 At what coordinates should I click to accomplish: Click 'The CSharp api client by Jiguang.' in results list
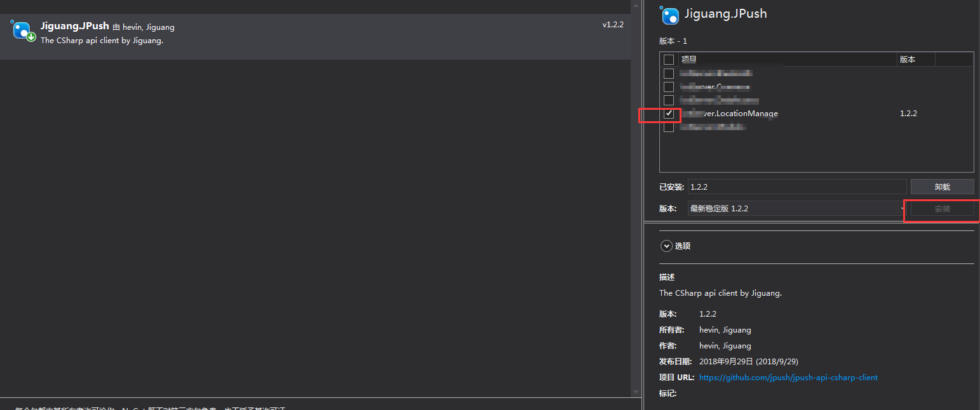(102, 41)
